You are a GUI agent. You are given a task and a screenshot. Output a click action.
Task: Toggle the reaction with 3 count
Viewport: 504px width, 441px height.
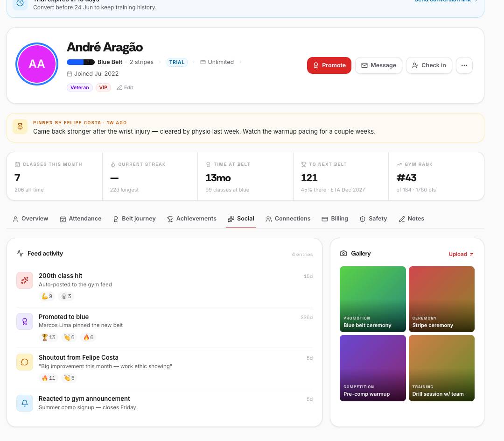pos(66,296)
